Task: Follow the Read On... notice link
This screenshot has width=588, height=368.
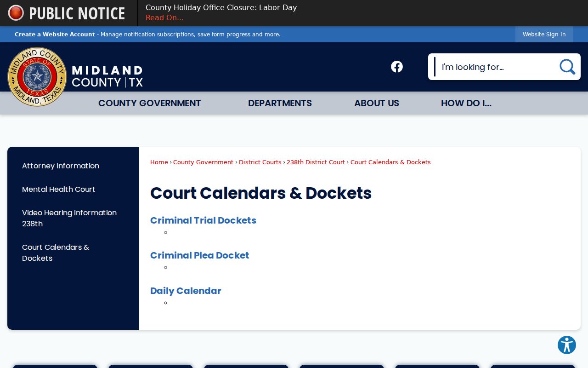Action: [x=164, y=18]
